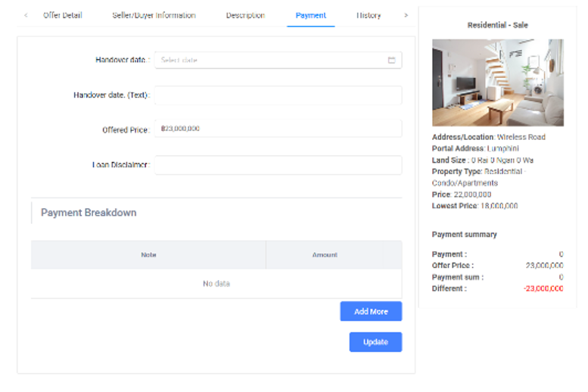Focus the Handover date (Text) input
Screen dimensions: 588x392
[278, 95]
